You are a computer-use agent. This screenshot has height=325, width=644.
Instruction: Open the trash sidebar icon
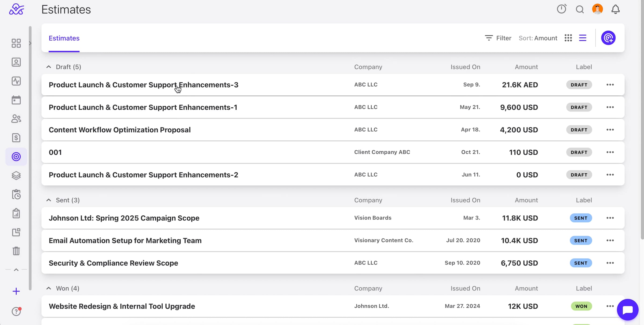tap(16, 251)
